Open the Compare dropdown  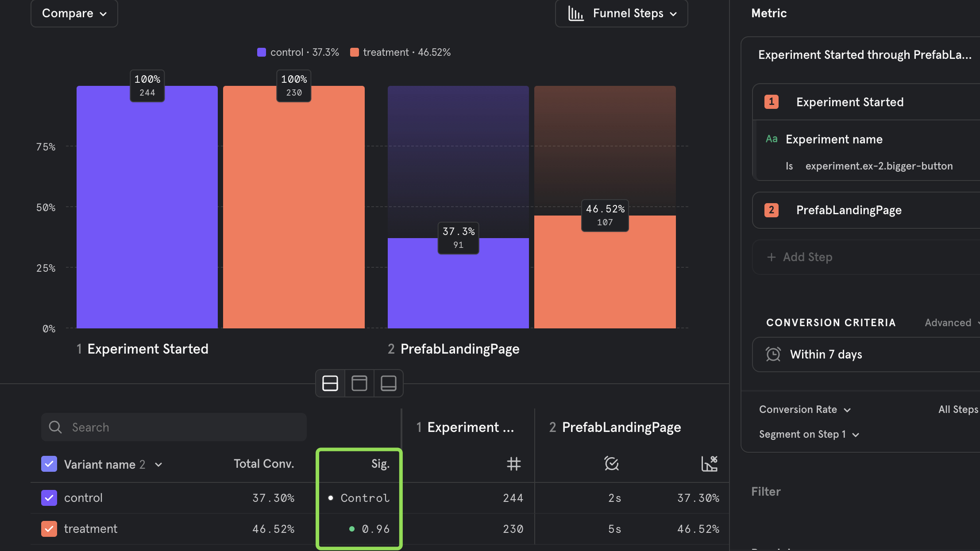(x=74, y=14)
